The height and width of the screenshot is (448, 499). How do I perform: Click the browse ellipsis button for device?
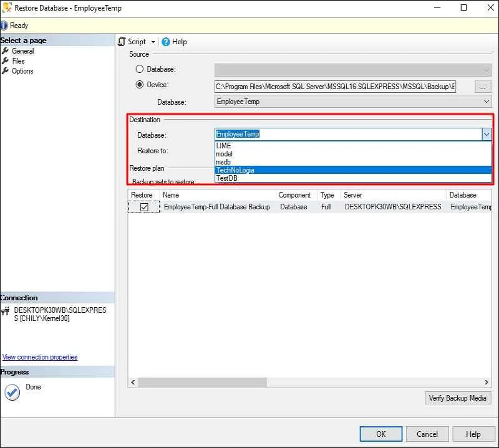[x=483, y=87]
